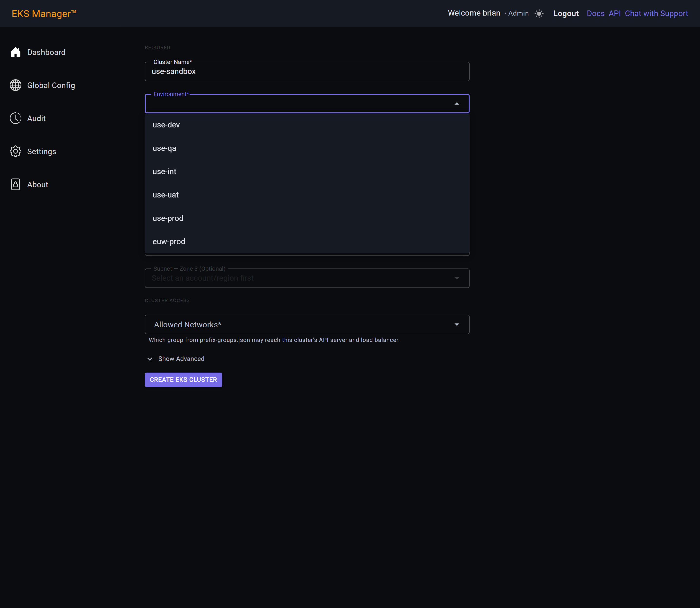This screenshot has height=608, width=700.
Task: Select euw-prod environment option
Action: [x=307, y=241]
